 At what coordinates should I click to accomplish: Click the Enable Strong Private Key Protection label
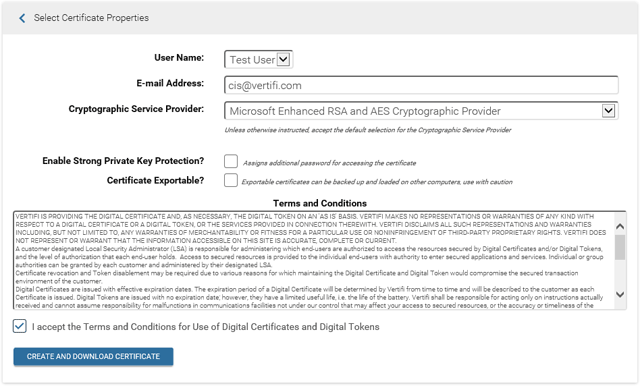coord(123,161)
